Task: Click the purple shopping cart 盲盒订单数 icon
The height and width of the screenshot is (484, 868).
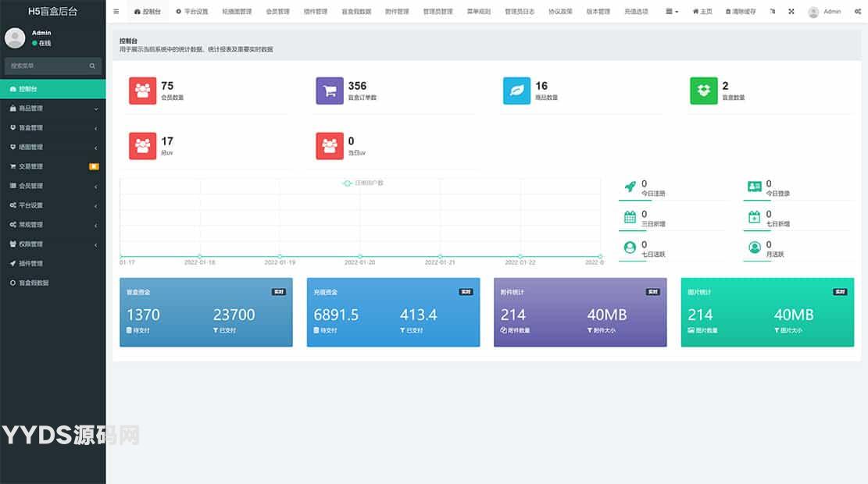Action: pos(329,91)
